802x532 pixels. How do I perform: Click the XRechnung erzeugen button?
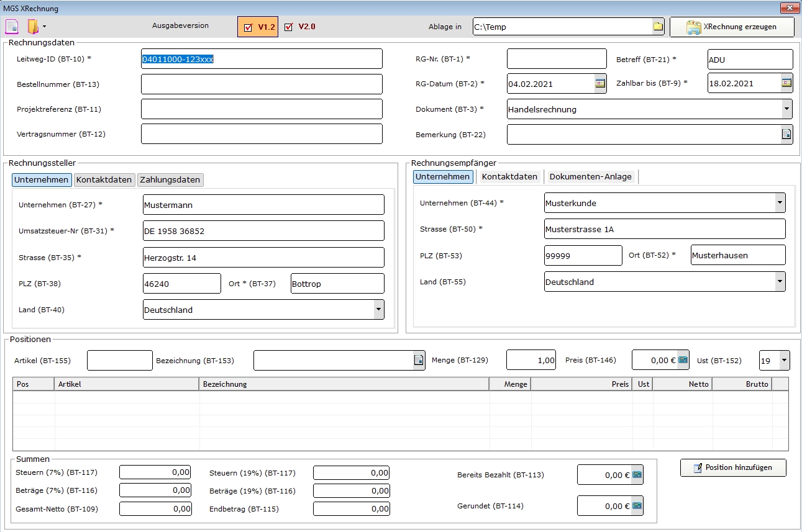coord(732,27)
